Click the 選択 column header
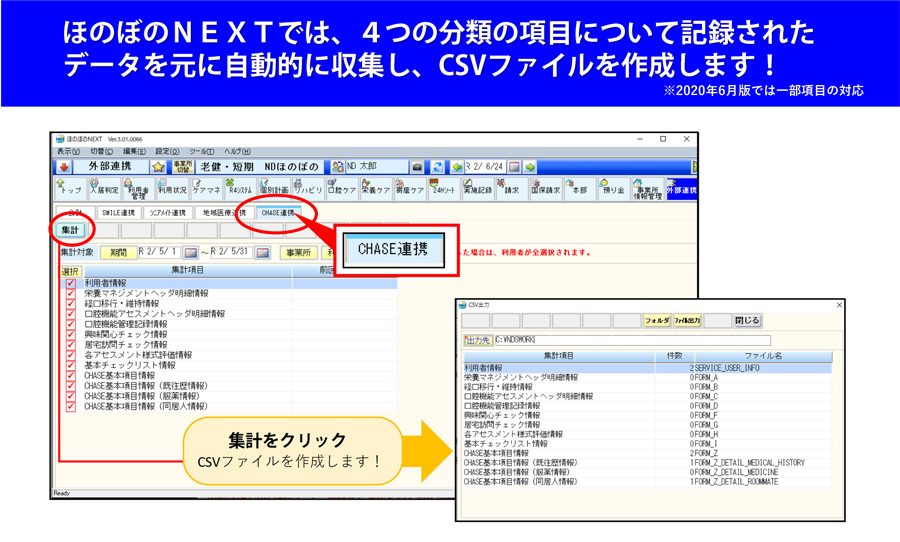This screenshot has height=542, width=900. [x=71, y=271]
